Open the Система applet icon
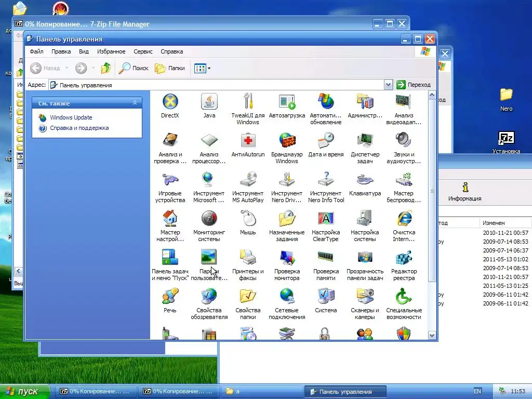Viewport: 532px width, 399px height. coord(326,297)
